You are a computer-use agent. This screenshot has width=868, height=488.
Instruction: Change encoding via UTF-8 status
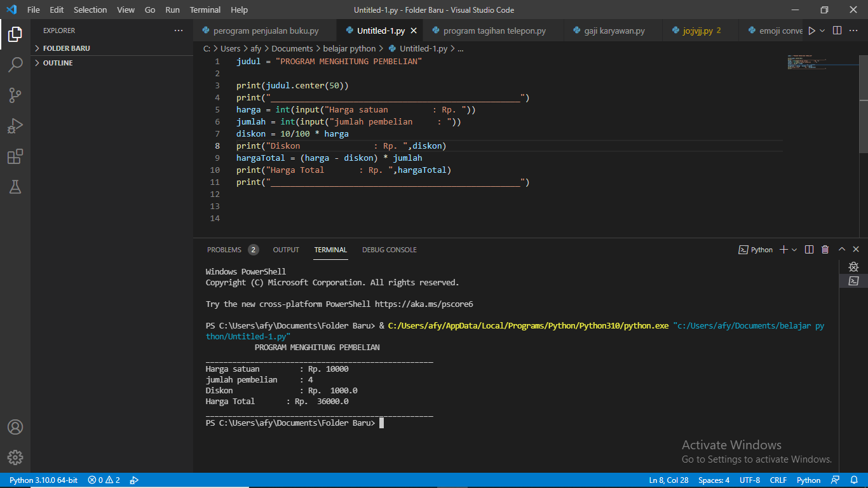[x=750, y=480]
